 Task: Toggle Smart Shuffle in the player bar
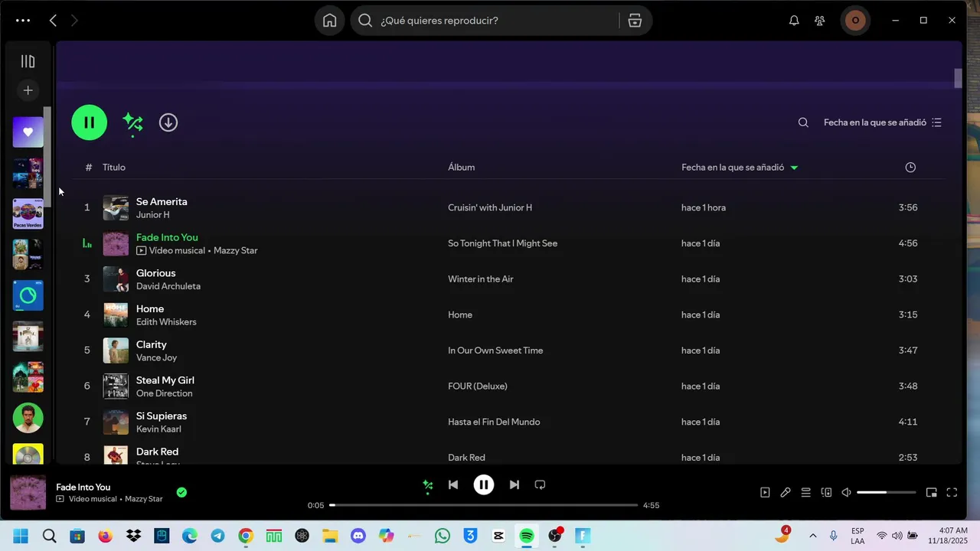coord(428,484)
